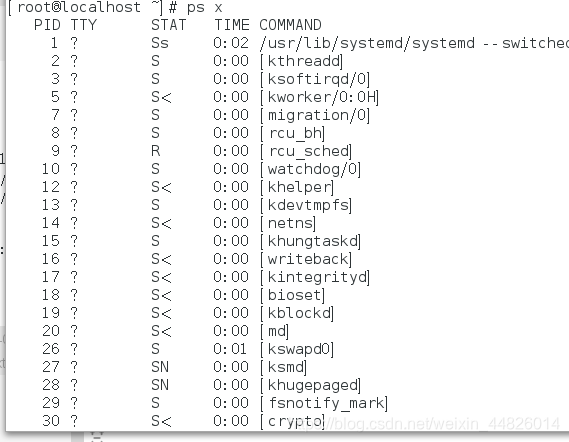
Task: Click the 0:01 time value of kswapd0
Action: [230, 349]
